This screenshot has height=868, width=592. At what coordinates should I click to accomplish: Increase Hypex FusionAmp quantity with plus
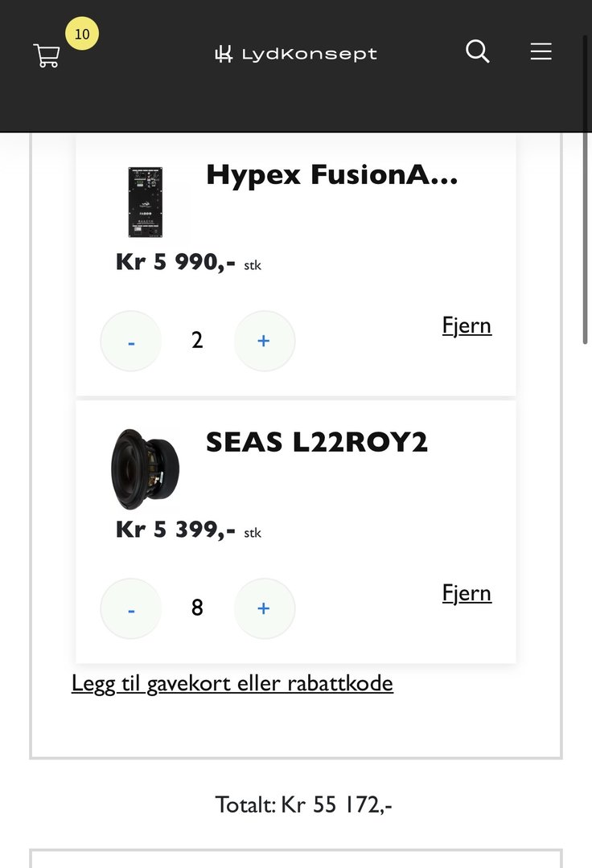(x=264, y=341)
